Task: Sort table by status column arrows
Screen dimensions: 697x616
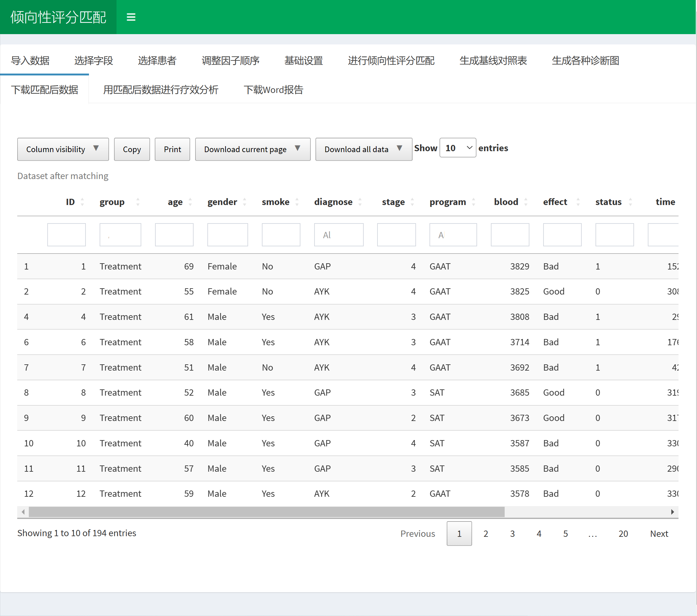Action: tap(631, 202)
